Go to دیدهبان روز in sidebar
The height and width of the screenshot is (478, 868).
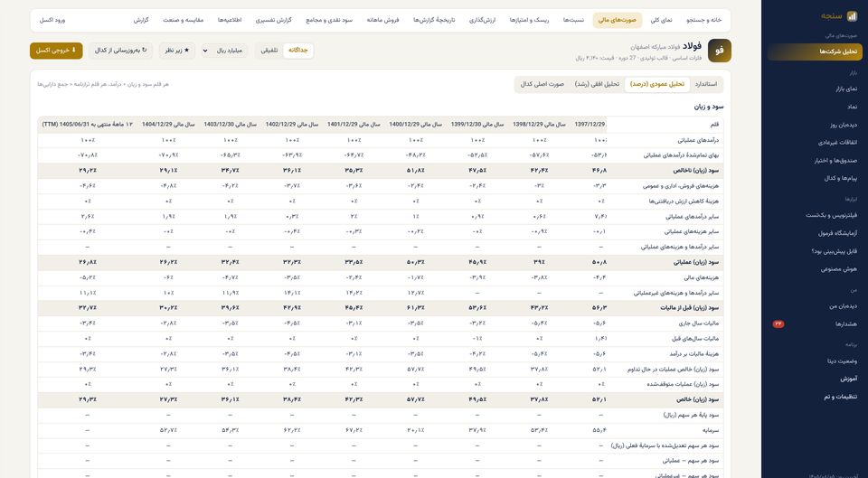(x=815, y=125)
